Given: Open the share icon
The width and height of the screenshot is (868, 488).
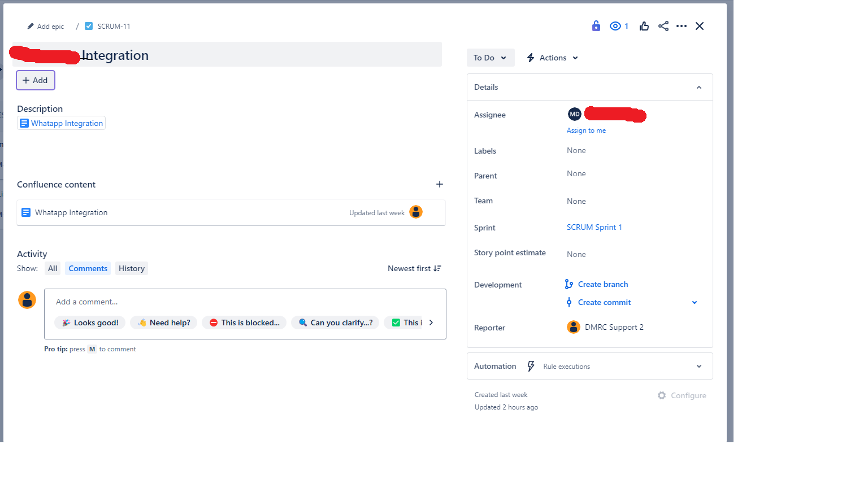Looking at the screenshot, I should [663, 26].
